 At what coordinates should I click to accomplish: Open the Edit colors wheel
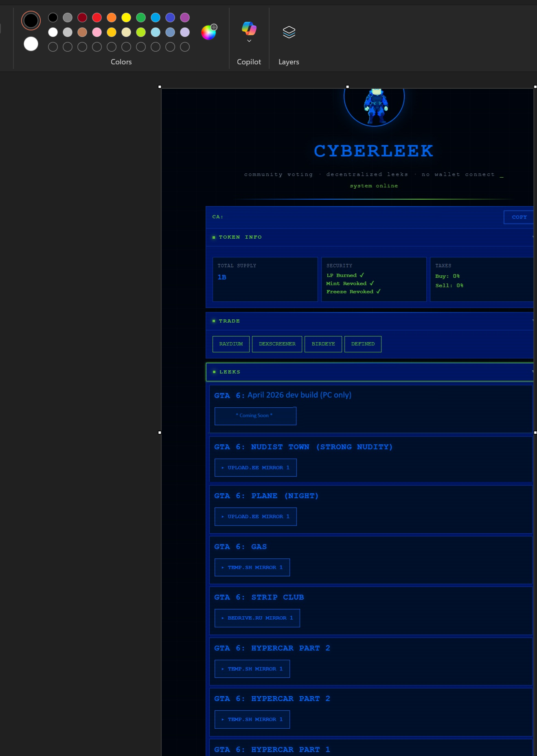pos(209,32)
